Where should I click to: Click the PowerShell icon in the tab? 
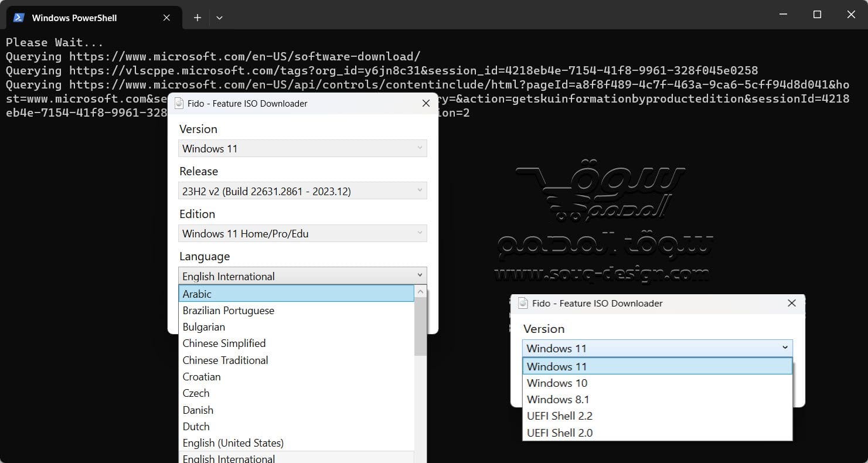coord(19,18)
